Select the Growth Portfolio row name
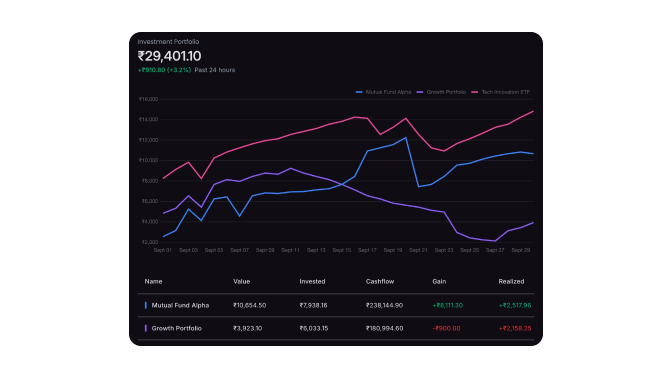Viewport: 672px width, 378px height. click(x=177, y=328)
